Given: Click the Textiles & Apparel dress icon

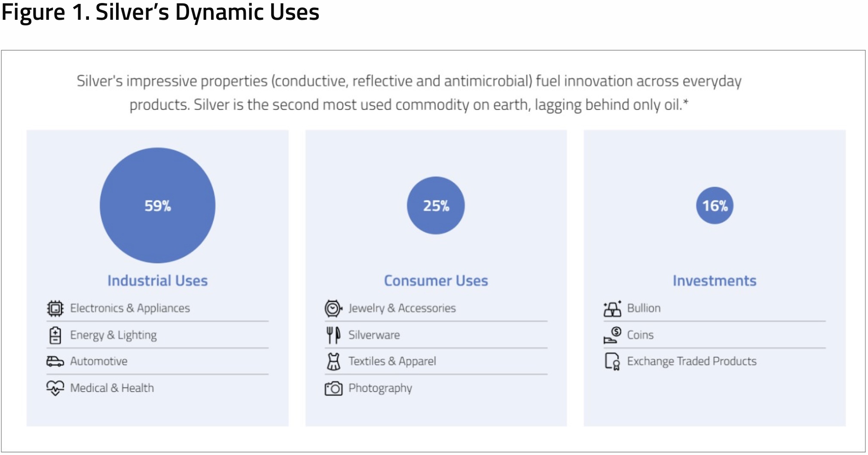Looking at the screenshot, I should click(333, 362).
